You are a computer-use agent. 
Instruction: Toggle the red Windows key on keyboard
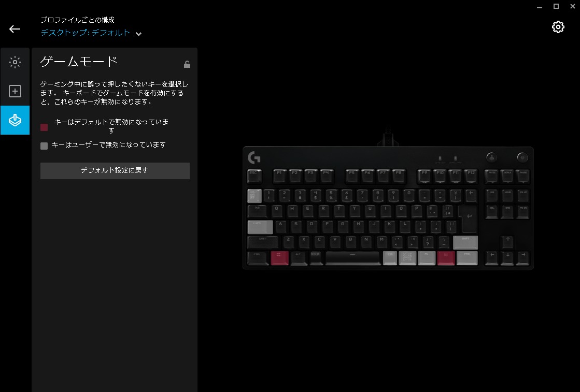[x=279, y=257]
